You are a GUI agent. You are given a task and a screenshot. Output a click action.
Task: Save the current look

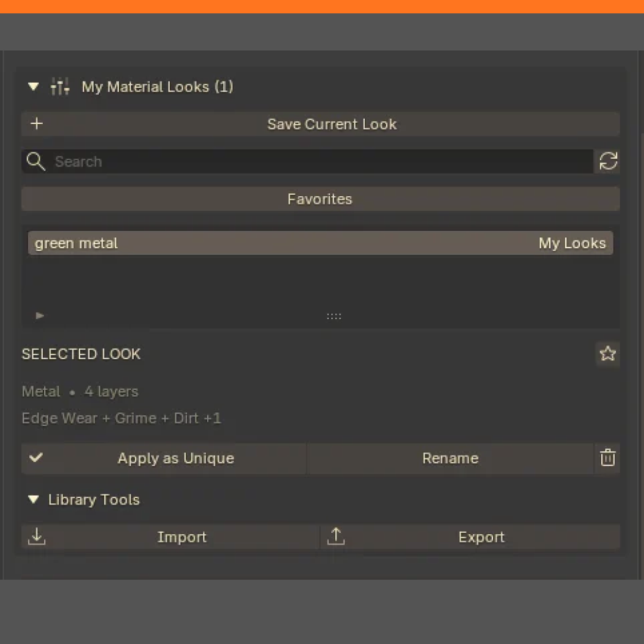click(320, 124)
